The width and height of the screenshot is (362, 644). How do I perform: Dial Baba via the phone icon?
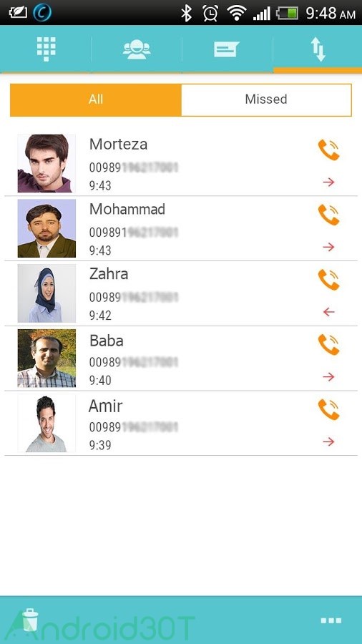(x=329, y=344)
